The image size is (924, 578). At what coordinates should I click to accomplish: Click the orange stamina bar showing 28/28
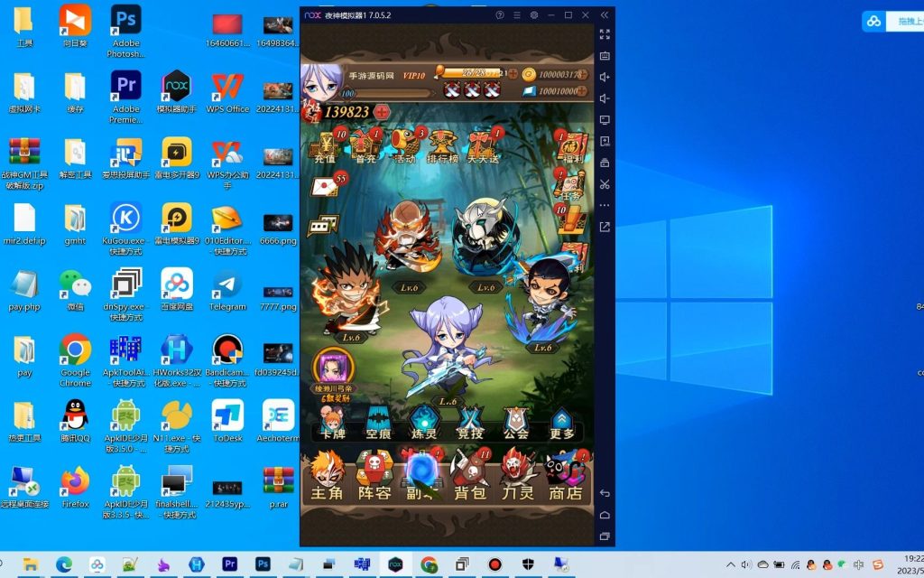click(474, 73)
